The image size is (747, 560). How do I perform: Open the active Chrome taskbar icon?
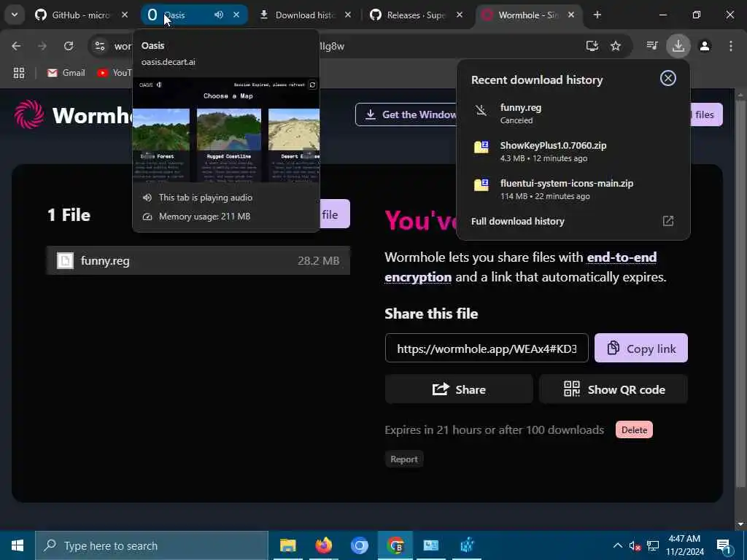tap(395, 545)
